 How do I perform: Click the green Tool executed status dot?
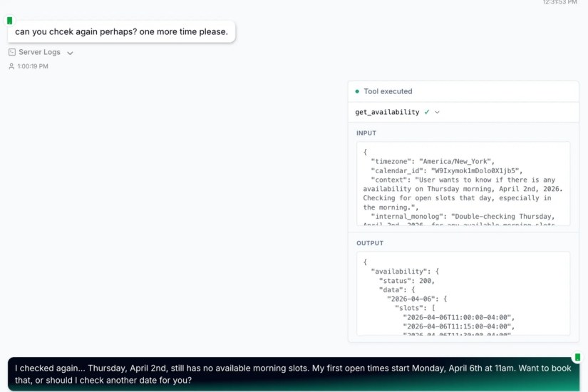click(357, 91)
